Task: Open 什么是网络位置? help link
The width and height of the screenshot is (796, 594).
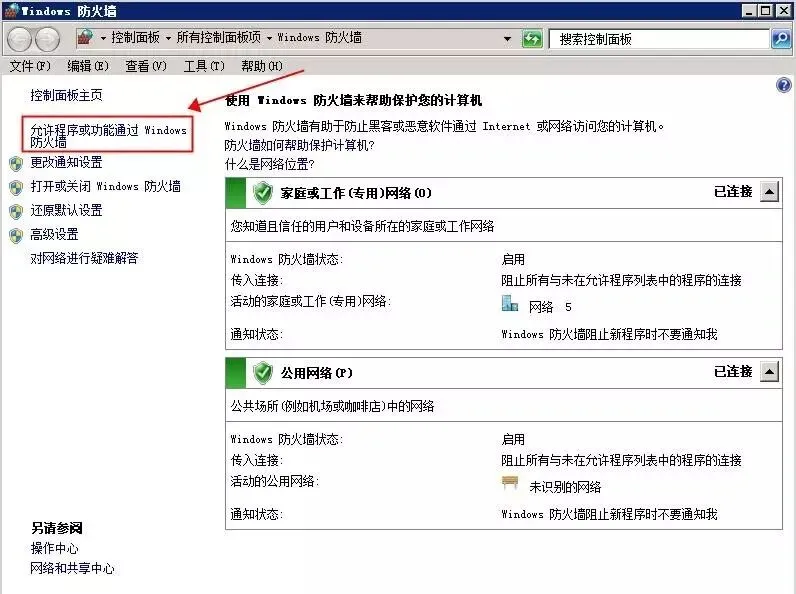Action: coord(270,164)
